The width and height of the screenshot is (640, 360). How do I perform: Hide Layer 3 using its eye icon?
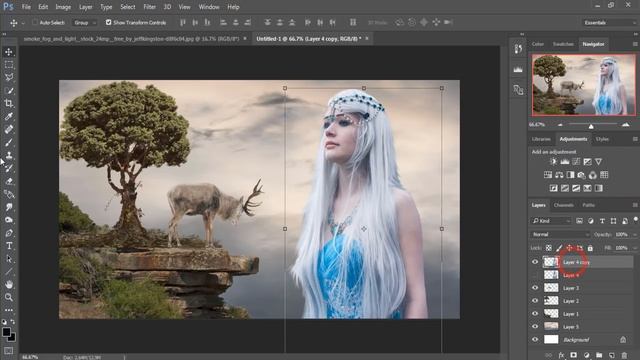coord(535,288)
